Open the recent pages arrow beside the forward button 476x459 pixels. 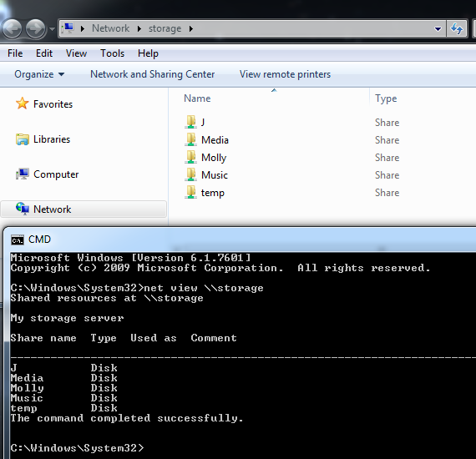click(52, 29)
